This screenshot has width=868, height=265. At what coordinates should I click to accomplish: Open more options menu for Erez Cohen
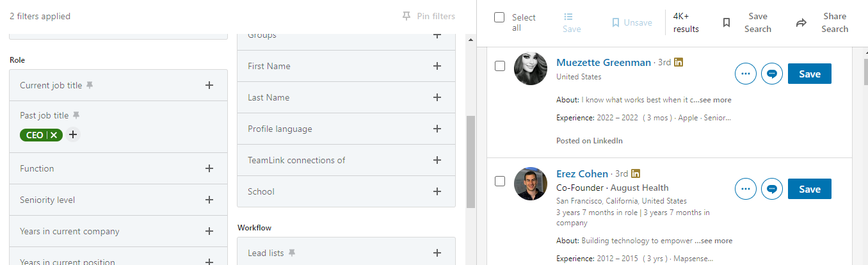[x=746, y=189]
